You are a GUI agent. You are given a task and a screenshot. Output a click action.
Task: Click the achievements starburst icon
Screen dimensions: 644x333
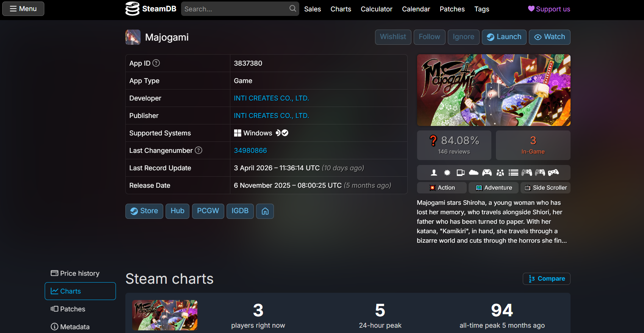click(447, 173)
